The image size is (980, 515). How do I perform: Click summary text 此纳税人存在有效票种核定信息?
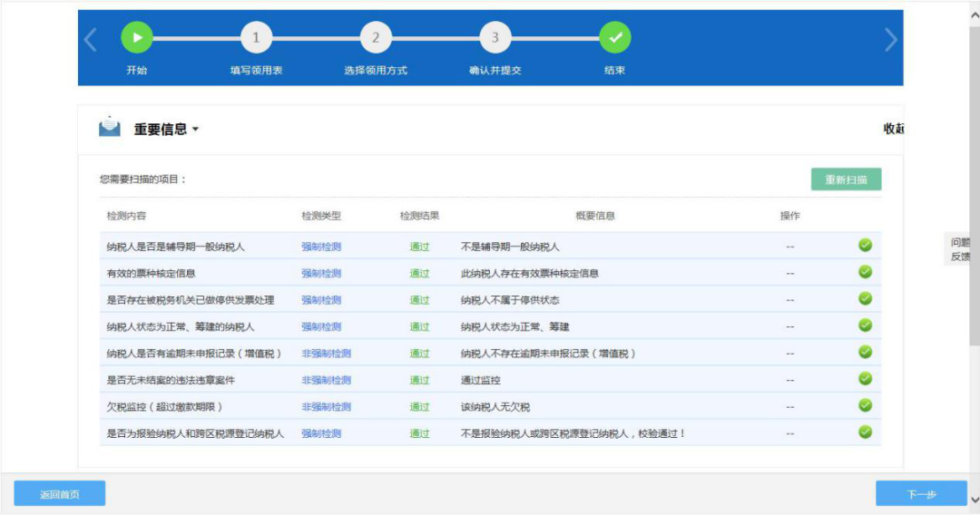point(530,274)
